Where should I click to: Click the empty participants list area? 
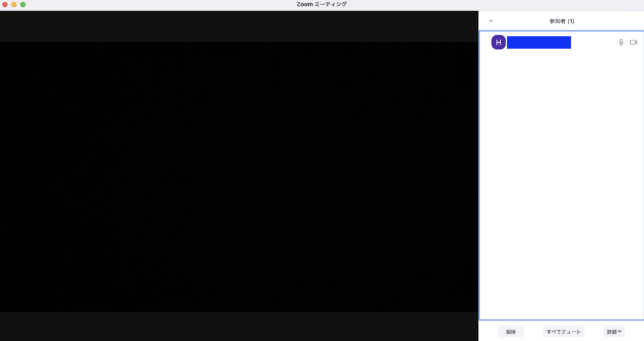pos(561,189)
